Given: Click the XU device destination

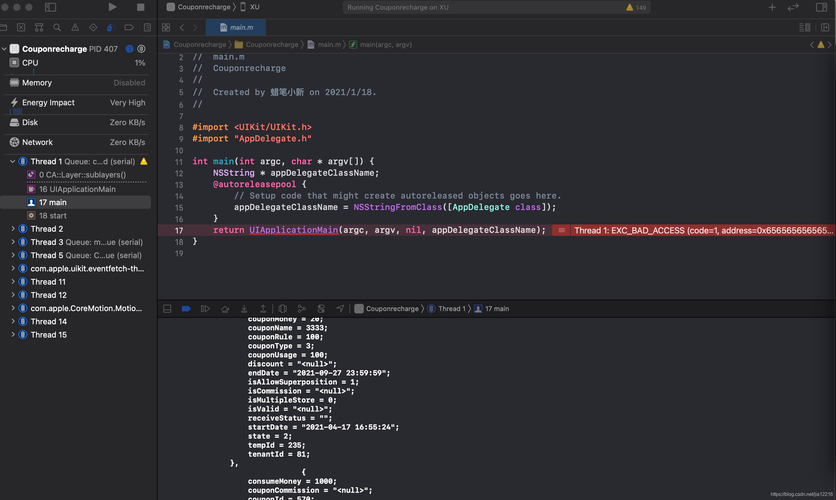Looking at the screenshot, I should pyautogui.click(x=250, y=7).
